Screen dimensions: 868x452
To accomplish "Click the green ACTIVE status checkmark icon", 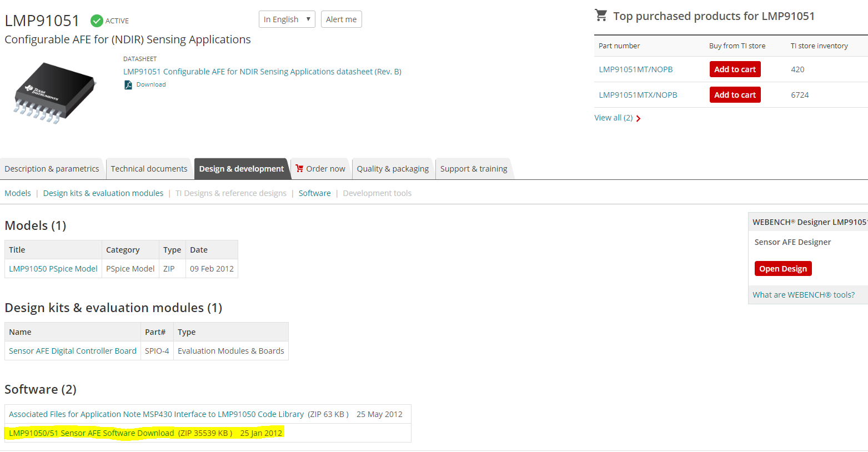I will (x=97, y=21).
